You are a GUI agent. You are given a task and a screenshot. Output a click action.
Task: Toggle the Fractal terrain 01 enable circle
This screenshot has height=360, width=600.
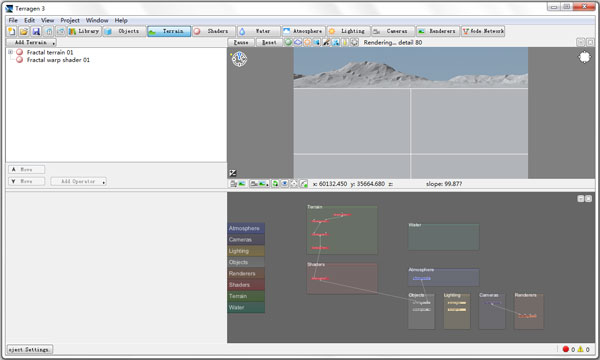point(20,52)
